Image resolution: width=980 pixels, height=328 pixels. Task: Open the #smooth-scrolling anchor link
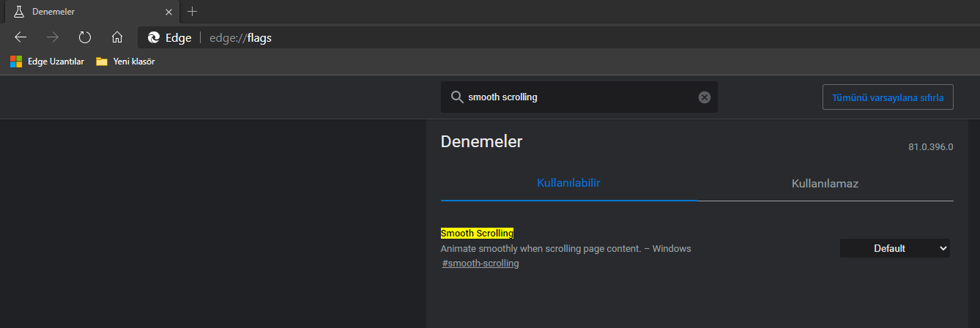[480, 264]
